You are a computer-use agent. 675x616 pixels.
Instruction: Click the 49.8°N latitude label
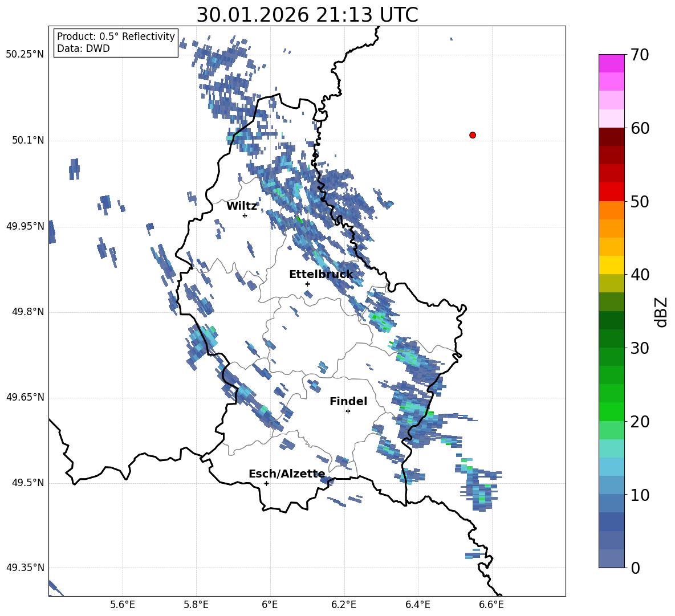tap(27, 312)
